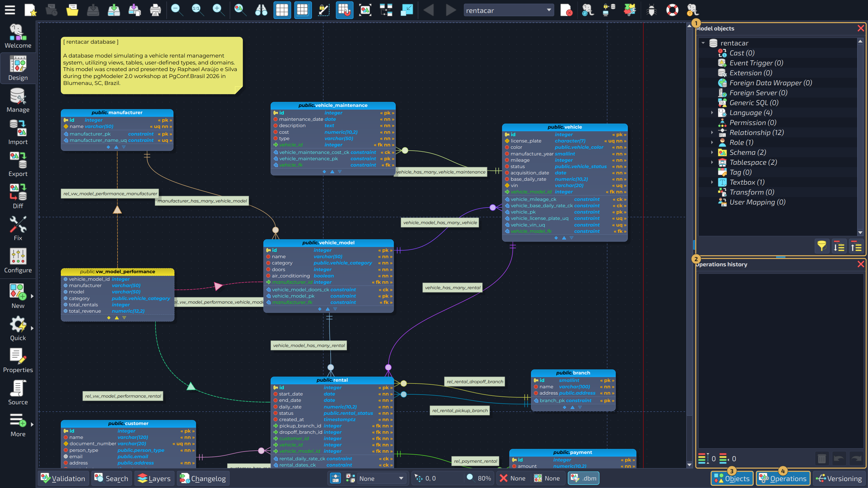Toggle the Versioning panel button
This screenshot has width=868, height=488.
click(x=839, y=479)
